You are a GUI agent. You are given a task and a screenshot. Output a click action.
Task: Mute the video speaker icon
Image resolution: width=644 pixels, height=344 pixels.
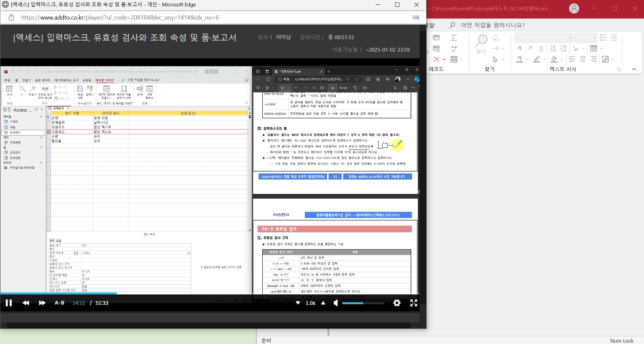(336, 303)
